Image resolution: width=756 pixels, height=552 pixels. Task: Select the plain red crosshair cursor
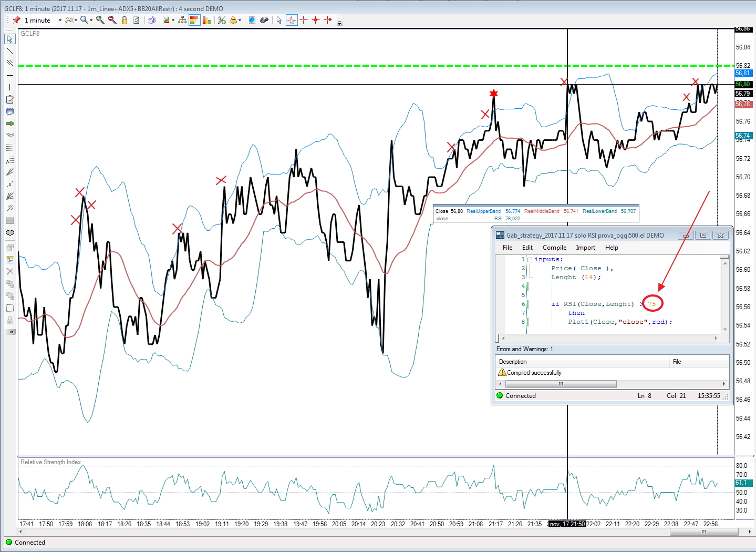(x=304, y=20)
